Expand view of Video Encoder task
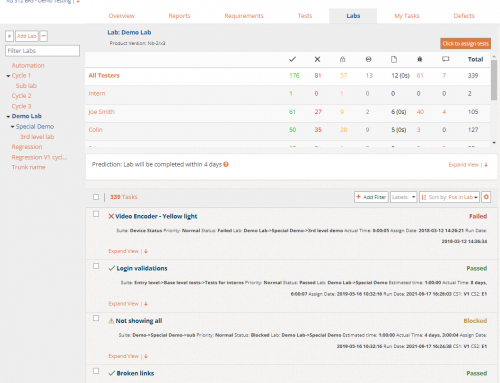 128,251
